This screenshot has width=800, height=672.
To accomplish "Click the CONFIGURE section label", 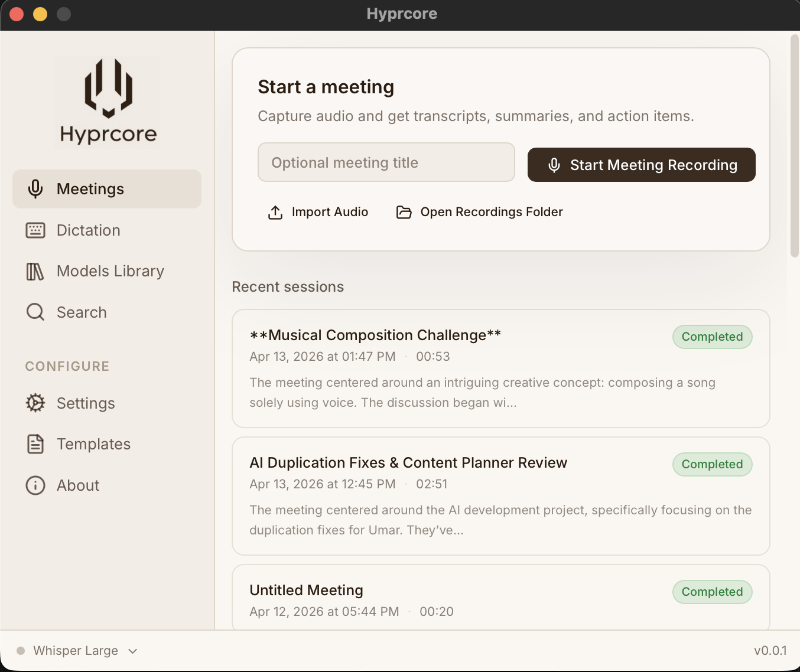I will coord(67,366).
